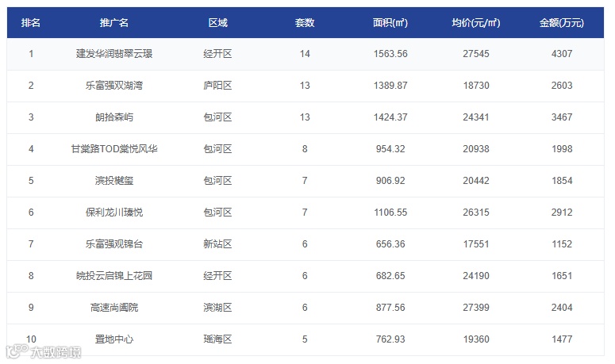Click the 套数 column header
This screenshot has width=615, height=364.
pyautogui.click(x=305, y=23)
